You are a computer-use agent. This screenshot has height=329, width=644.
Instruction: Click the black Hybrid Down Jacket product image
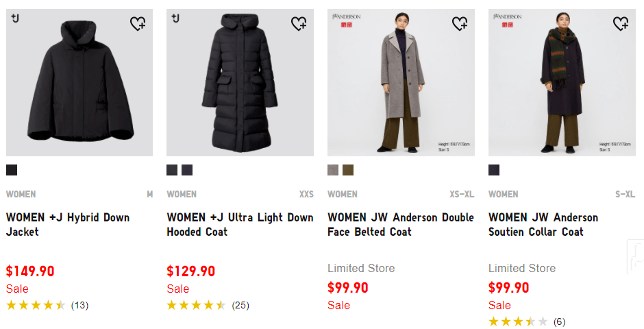79,82
